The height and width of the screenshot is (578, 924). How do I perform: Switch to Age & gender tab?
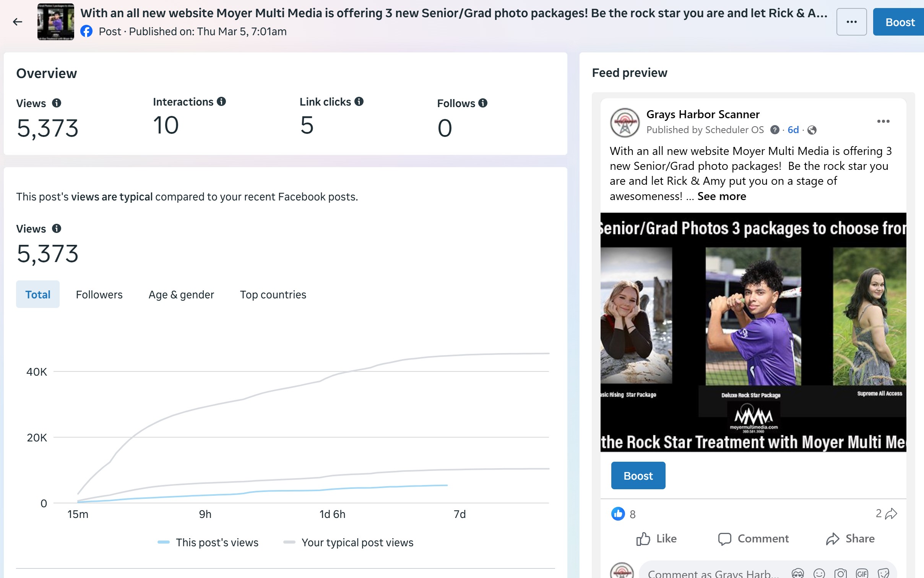[x=181, y=295]
